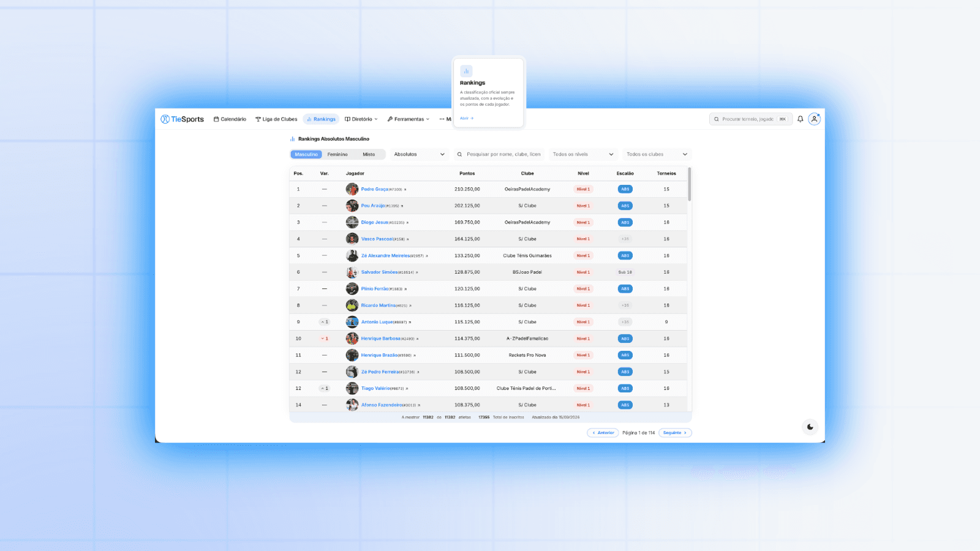Click the more options ellipsis in navbar
Viewport: 980px width, 551px height.
click(442, 119)
